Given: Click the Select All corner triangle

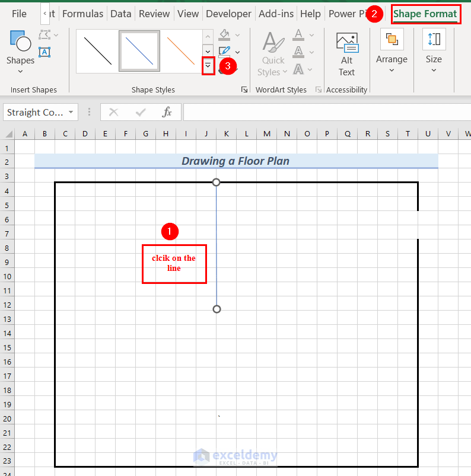Looking at the screenshot, I should (x=9, y=133).
